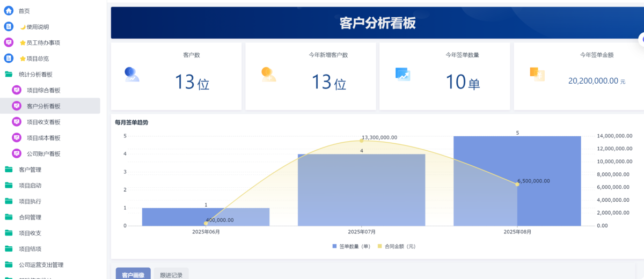
Task: Click the document icon beside 使用说明
Action: (x=9, y=27)
